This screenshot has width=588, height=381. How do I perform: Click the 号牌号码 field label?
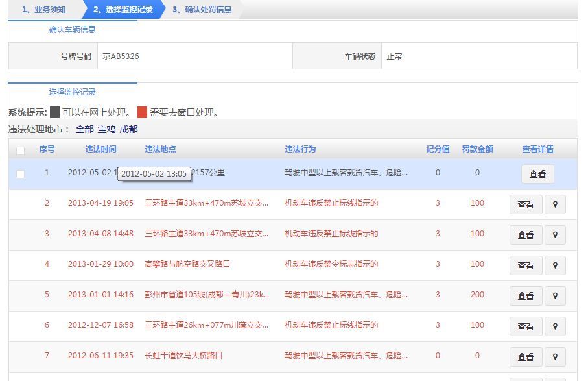[x=76, y=56]
